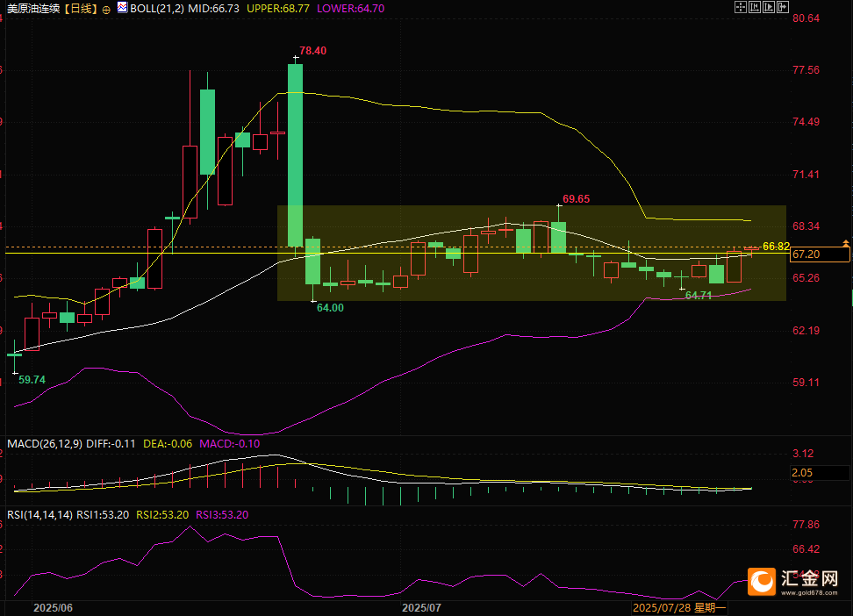Click the 64.00 low price label
The image size is (853, 616).
[330, 308]
